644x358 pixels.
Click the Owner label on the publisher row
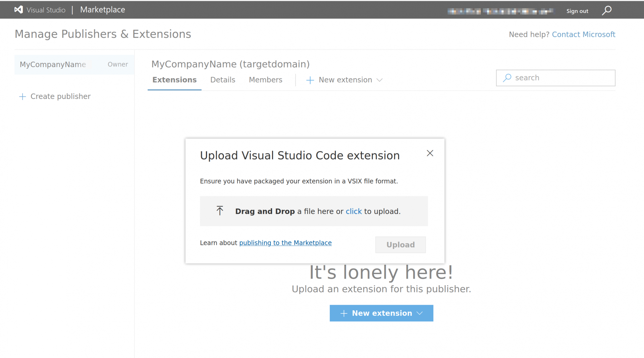[117, 64]
